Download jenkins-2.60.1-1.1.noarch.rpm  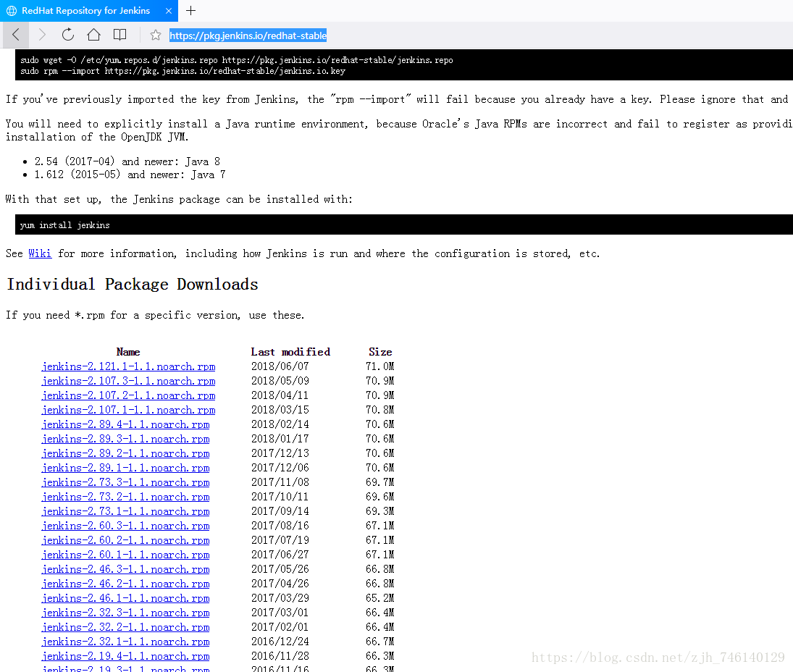coord(125,555)
